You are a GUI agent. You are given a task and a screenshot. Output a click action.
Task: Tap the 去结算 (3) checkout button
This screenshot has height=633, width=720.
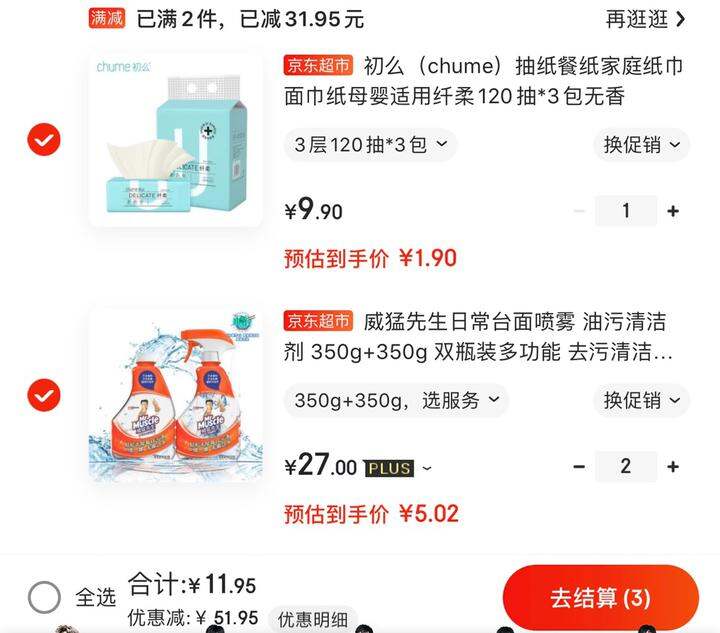(601, 598)
